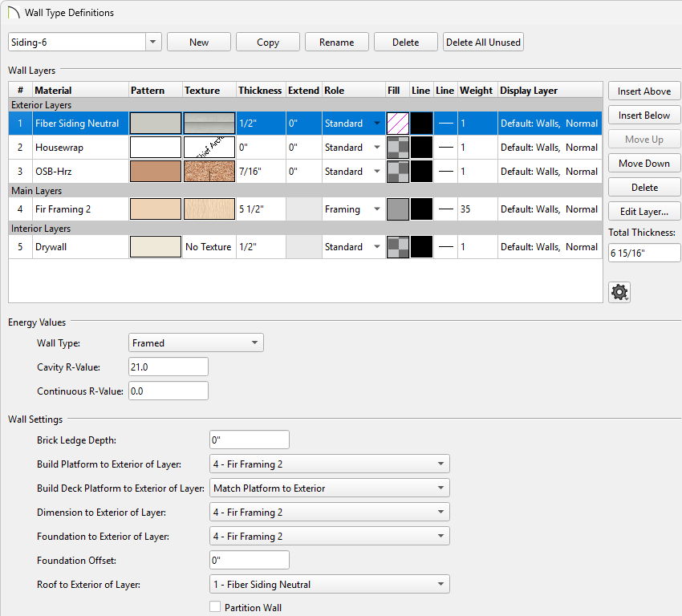
Task: Open Build Deck Platform to Exterior dropdown
Action: (x=329, y=488)
